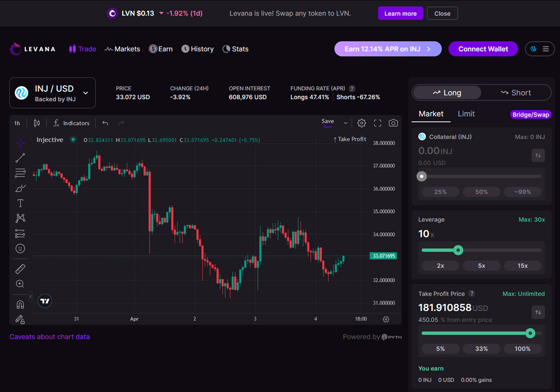Set leverage preset to 15x
This screenshot has width=560, height=392.
click(x=522, y=265)
